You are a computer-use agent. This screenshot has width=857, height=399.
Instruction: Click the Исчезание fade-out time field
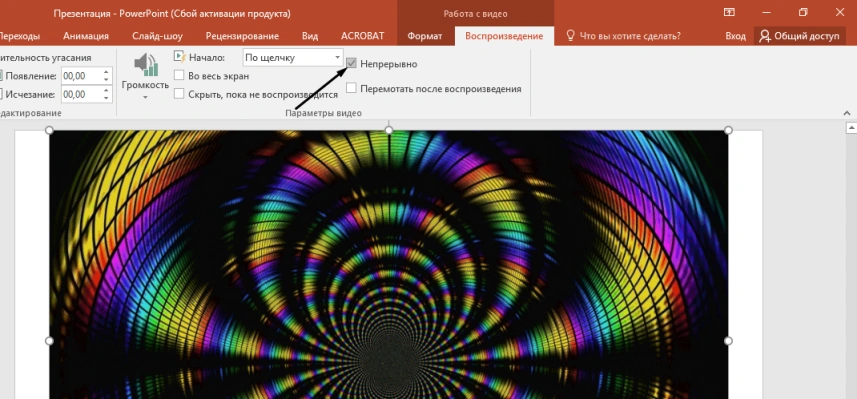pos(81,95)
